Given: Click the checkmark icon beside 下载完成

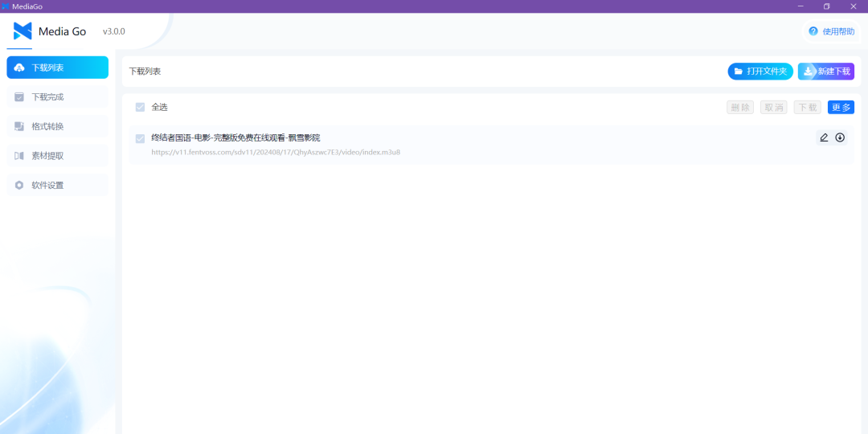Looking at the screenshot, I should coord(19,97).
